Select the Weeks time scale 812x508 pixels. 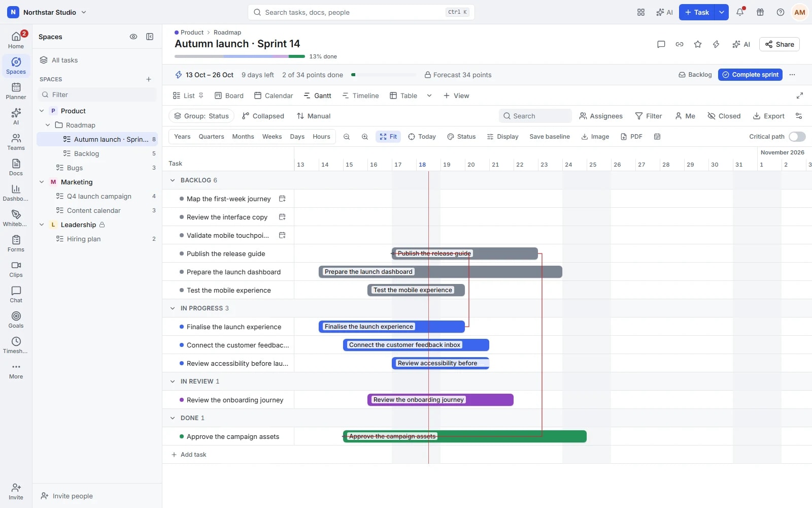[272, 137]
